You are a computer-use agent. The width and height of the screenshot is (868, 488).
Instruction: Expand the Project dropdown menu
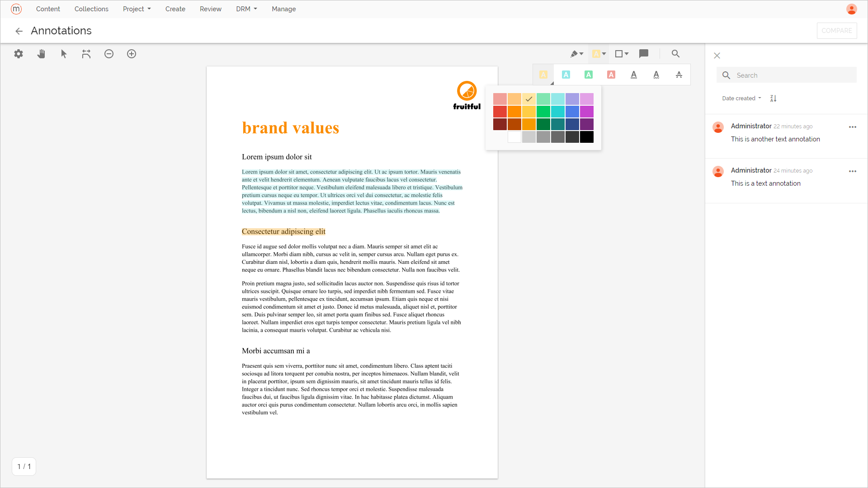[x=137, y=9]
